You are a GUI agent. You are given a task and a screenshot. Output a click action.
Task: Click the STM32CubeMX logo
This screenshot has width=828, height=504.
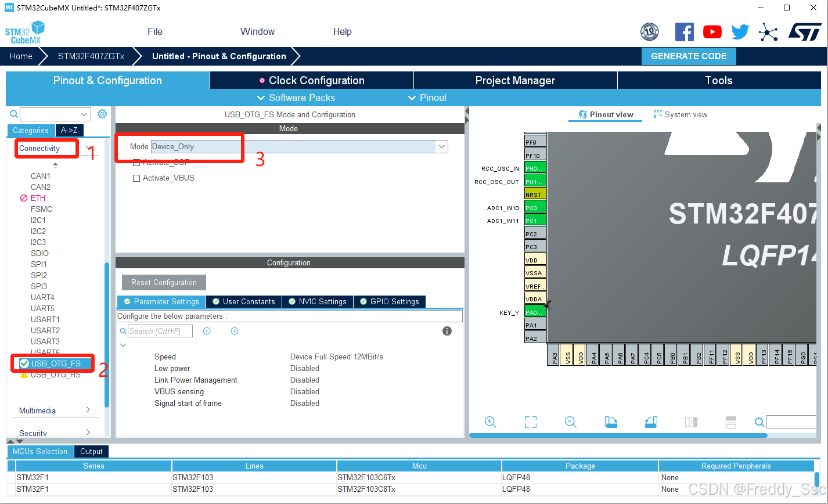pyautogui.click(x=25, y=32)
